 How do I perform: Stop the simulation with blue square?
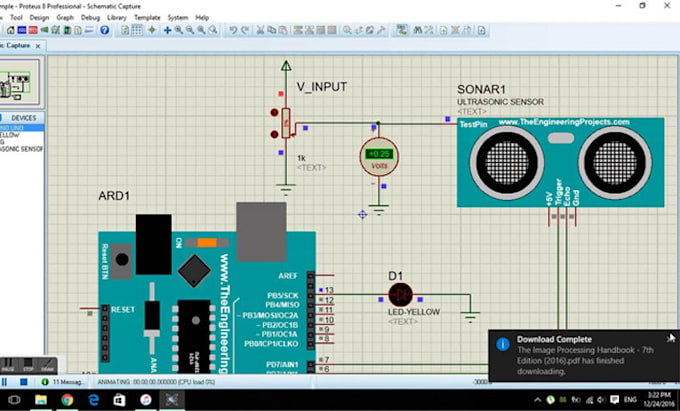click(x=24, y=382)
